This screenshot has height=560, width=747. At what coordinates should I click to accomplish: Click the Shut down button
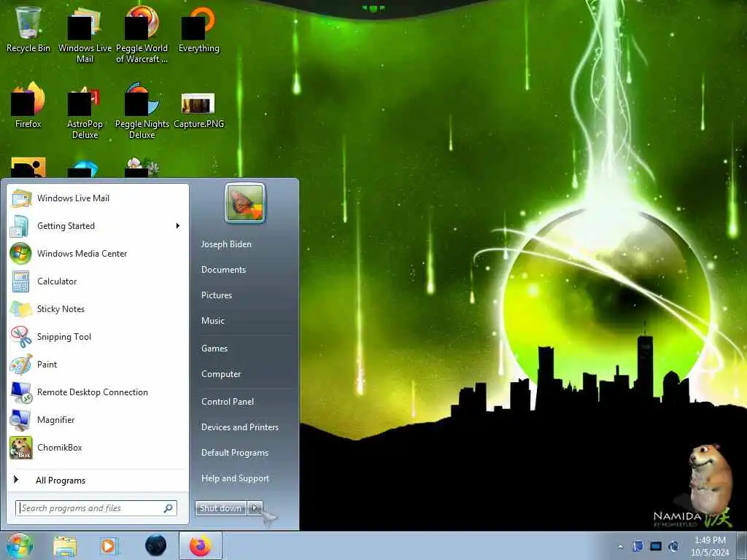coord(220,508)
